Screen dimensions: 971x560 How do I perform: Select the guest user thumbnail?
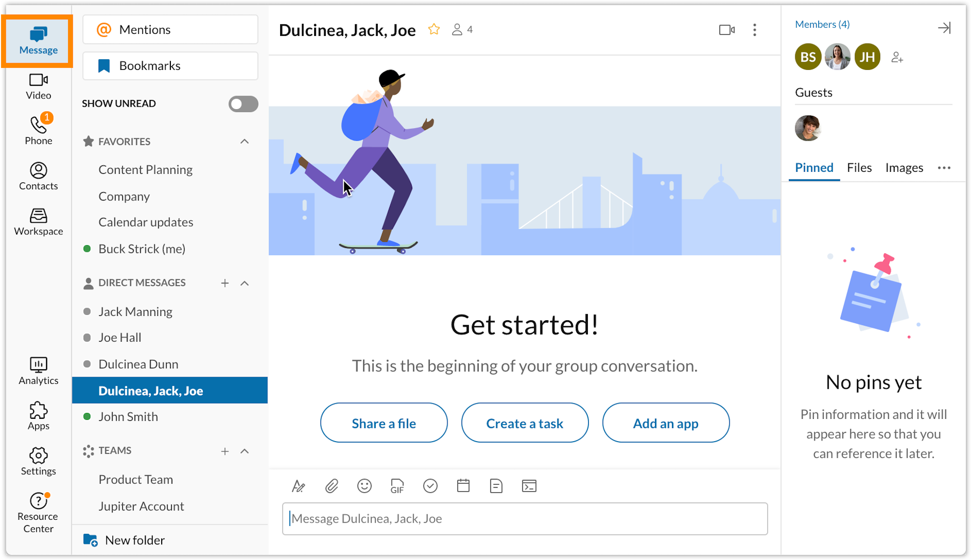pyautogui.click(x=807, y=127)
